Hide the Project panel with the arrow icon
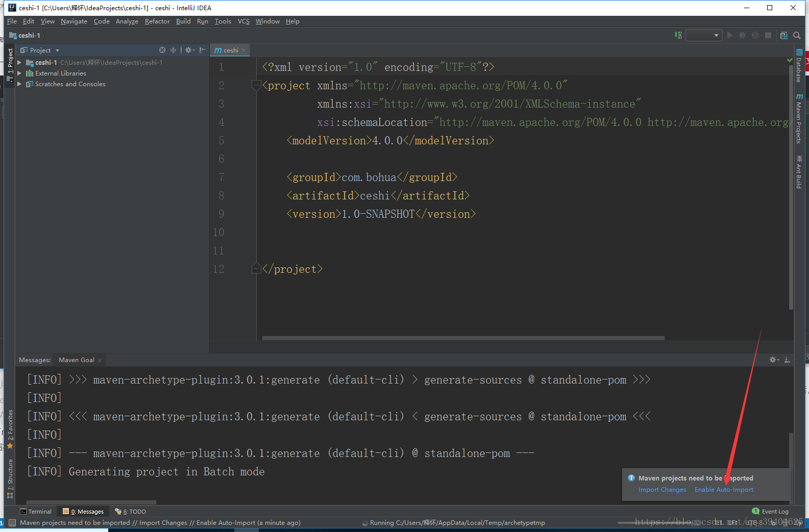The height and width of the screenshot is (532, 809). point(202,50)
